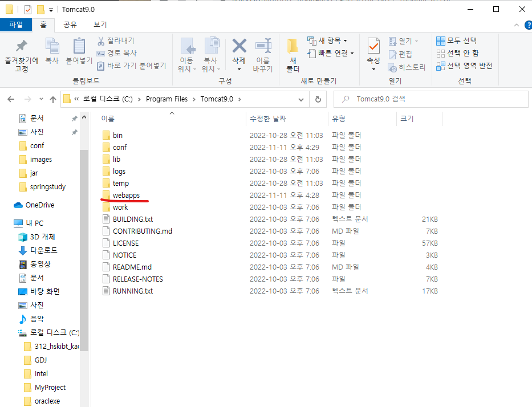Click the Tomcat9.0 search box
This screenshot has height=407, width=532.
coord(431,99)
